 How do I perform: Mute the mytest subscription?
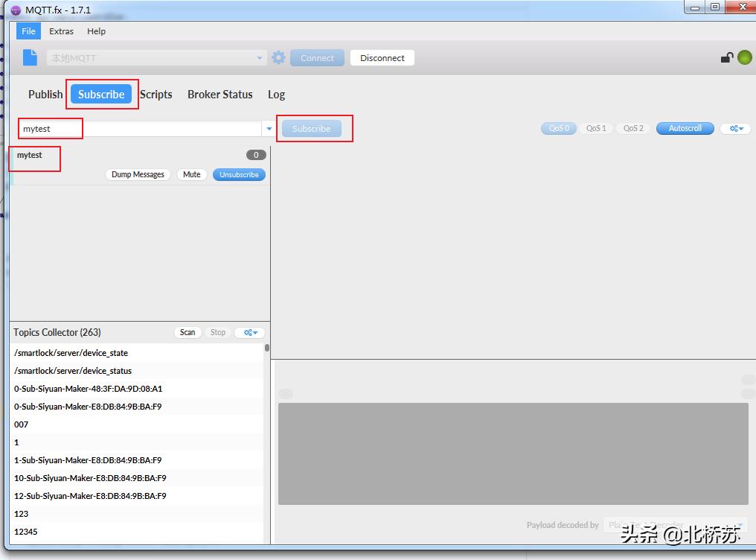click(191, 174)
